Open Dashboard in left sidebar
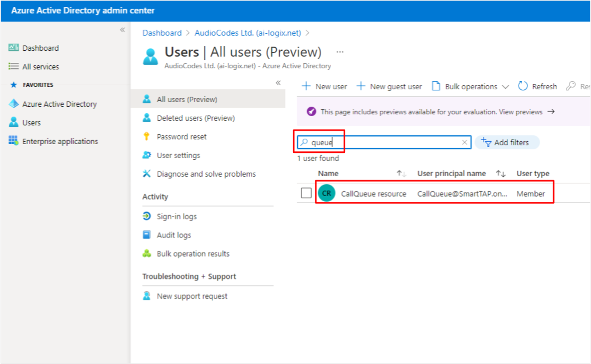The width and height of the screenshot is (591, 364). [x=40, y=48]
